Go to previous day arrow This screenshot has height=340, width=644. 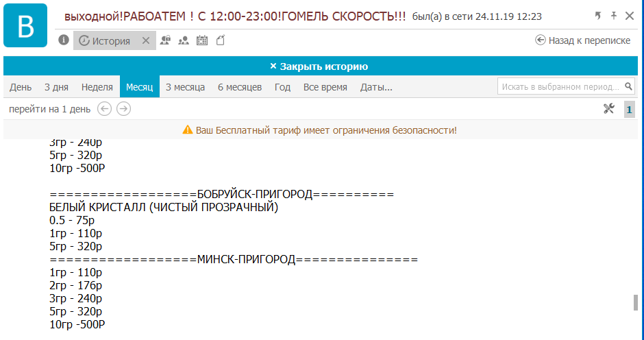tap(104, 108)
